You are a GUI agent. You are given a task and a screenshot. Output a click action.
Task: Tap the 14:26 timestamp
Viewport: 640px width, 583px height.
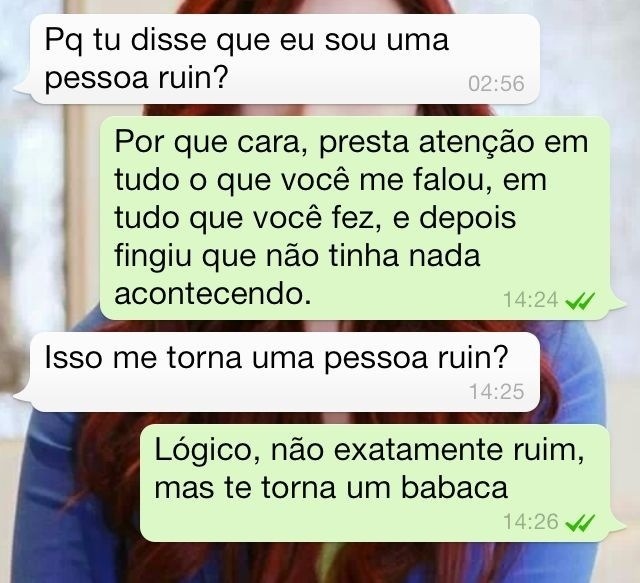tap(531, 522)
